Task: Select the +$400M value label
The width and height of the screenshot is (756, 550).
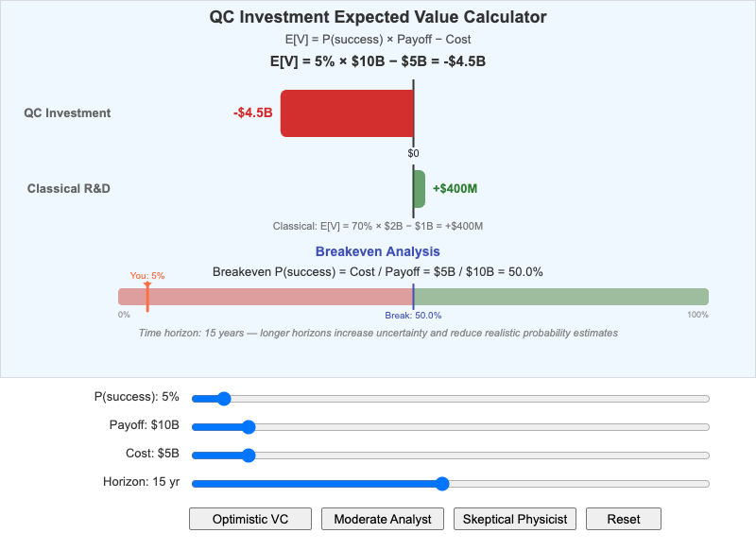Action: 455,187
